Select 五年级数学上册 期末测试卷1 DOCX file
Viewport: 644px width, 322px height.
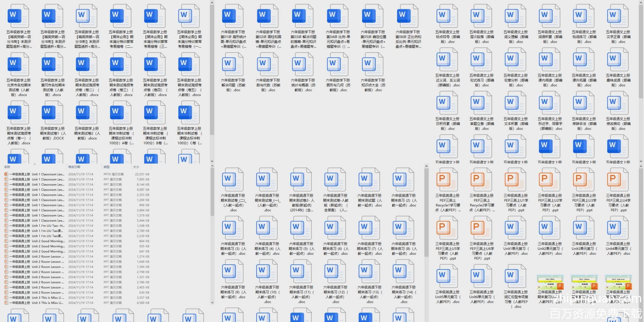pos(53,120)
